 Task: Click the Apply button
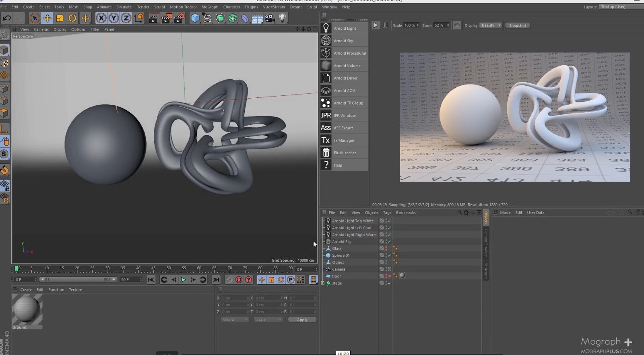coord(302,320)
